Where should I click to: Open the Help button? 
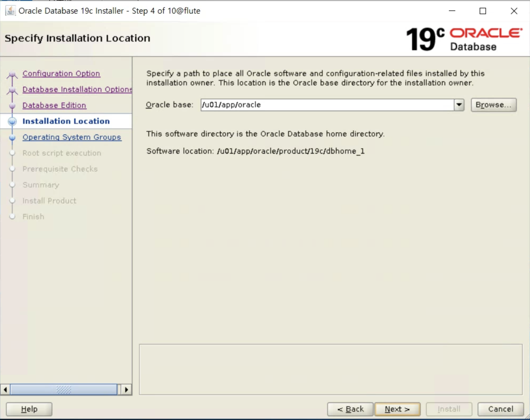tap(29, 409)
